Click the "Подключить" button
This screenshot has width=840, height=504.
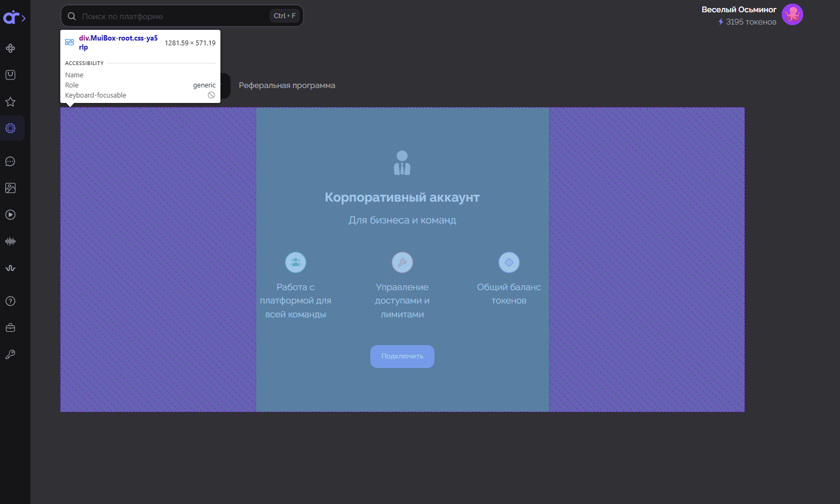click(x=402, y=356)
